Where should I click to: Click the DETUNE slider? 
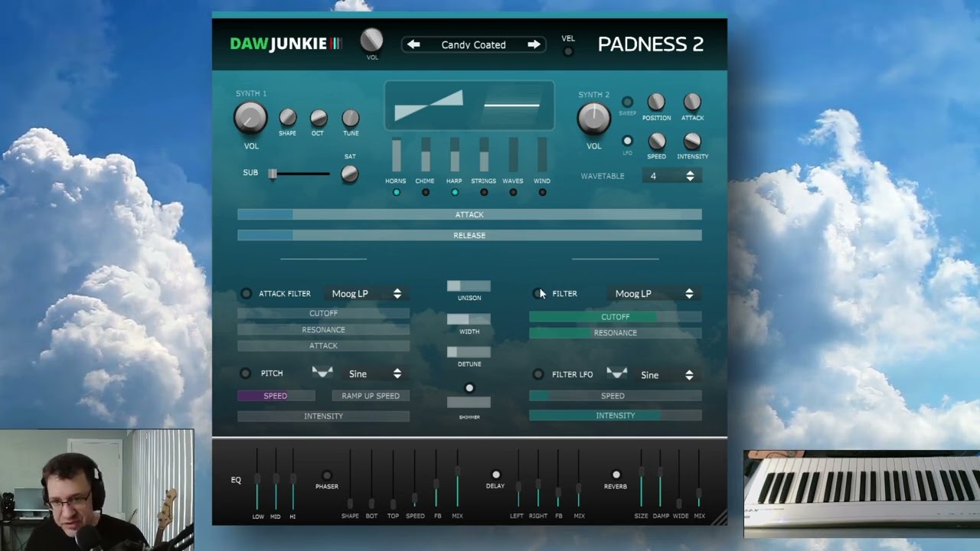tap(469, 352)
